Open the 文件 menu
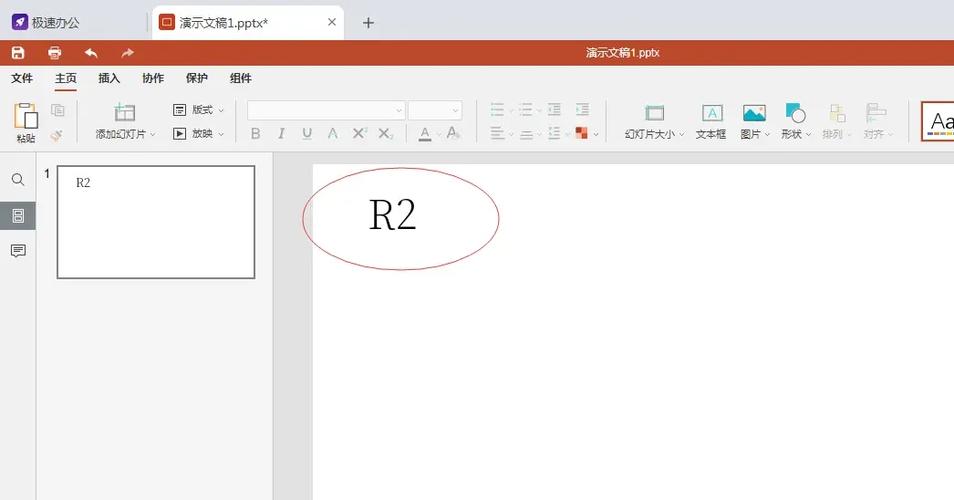The height and width of the screenshot is (500, 954). tap(22, 78)
